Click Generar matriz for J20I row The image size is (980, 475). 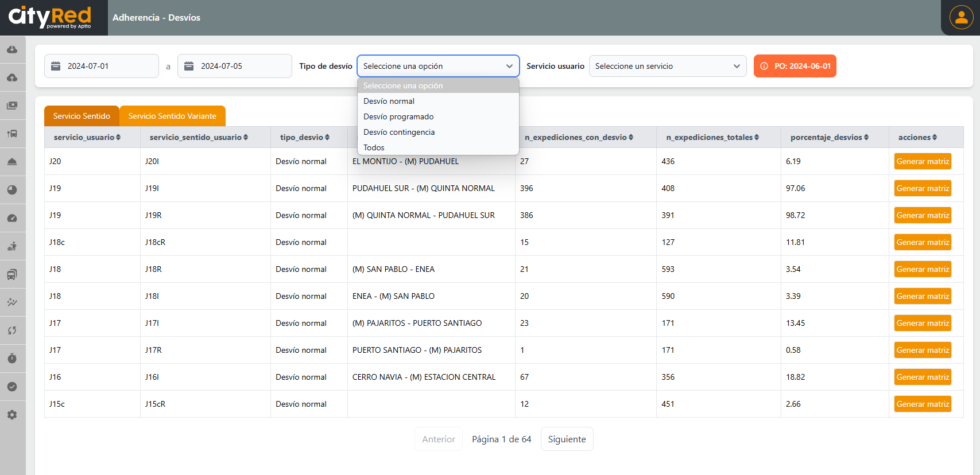point(923,162)
